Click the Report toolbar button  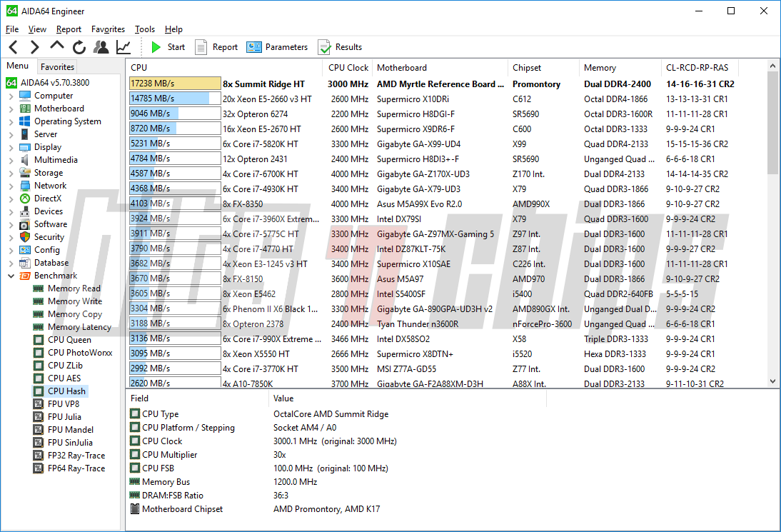point(216,47)
